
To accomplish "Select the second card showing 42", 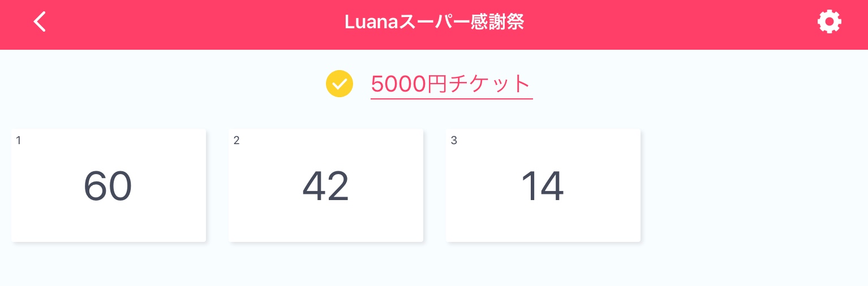I will coord(326,185).
